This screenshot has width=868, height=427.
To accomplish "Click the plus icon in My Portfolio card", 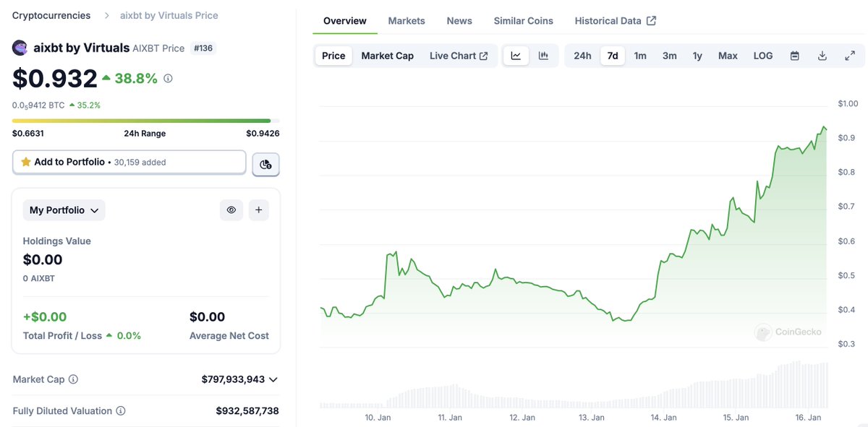I will point(259,210).
